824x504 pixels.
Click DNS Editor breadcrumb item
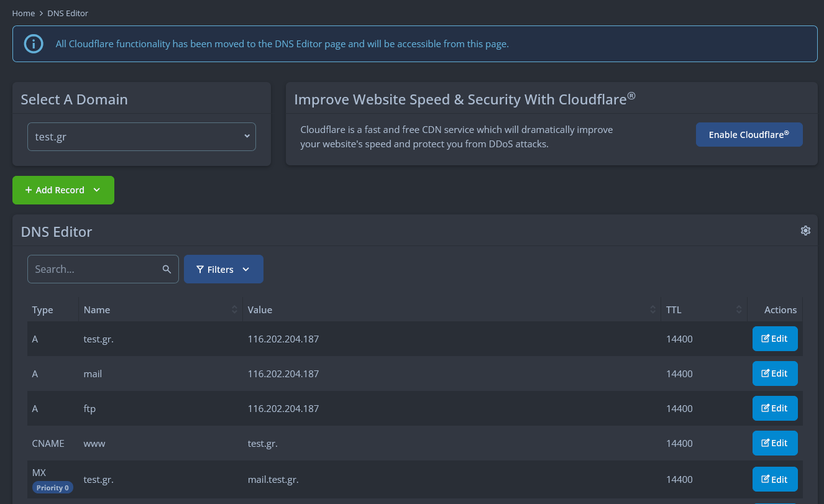pos(68,13)
